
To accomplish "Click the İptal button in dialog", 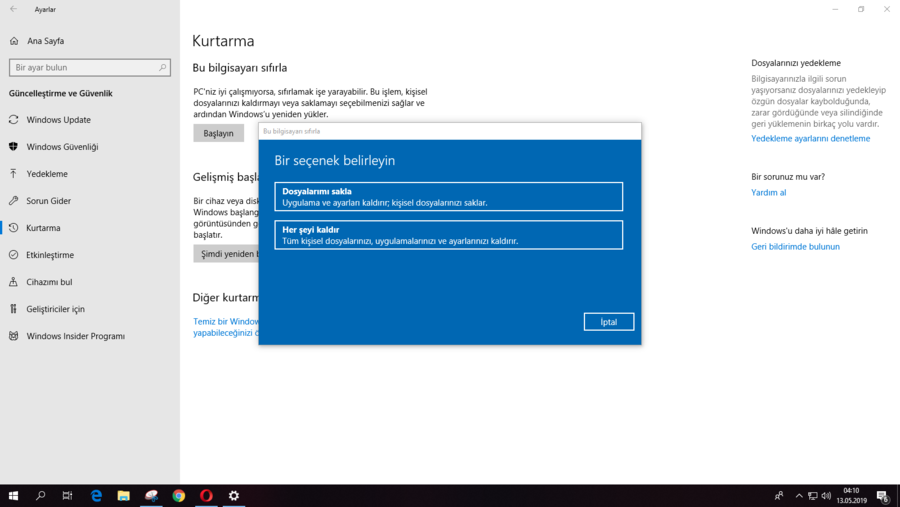I will 608,322.
